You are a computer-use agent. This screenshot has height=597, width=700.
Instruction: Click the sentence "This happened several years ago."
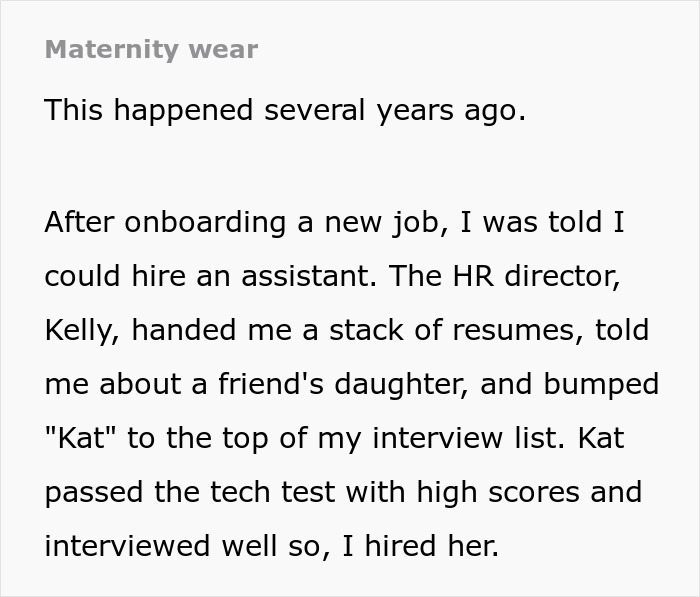285,111
